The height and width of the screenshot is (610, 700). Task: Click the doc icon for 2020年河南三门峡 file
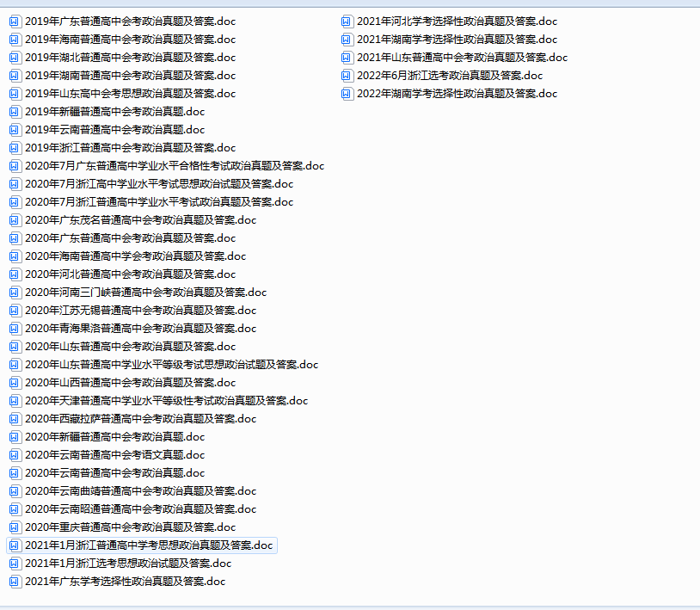coord(15,292)
